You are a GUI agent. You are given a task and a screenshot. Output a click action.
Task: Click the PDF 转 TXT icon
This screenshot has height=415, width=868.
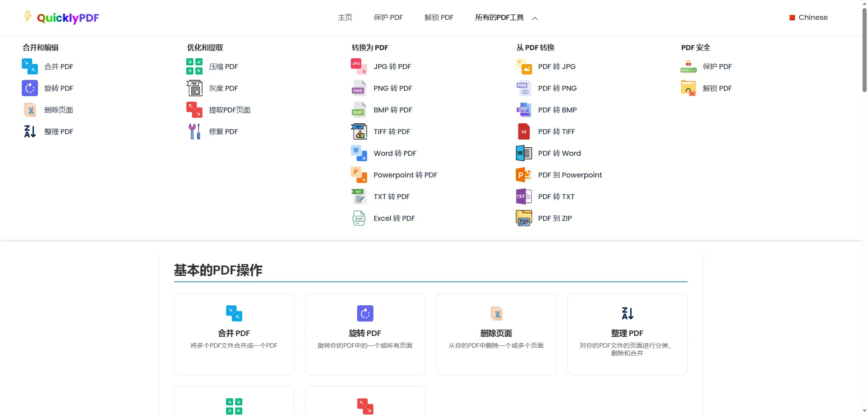[x=524, y=196]
